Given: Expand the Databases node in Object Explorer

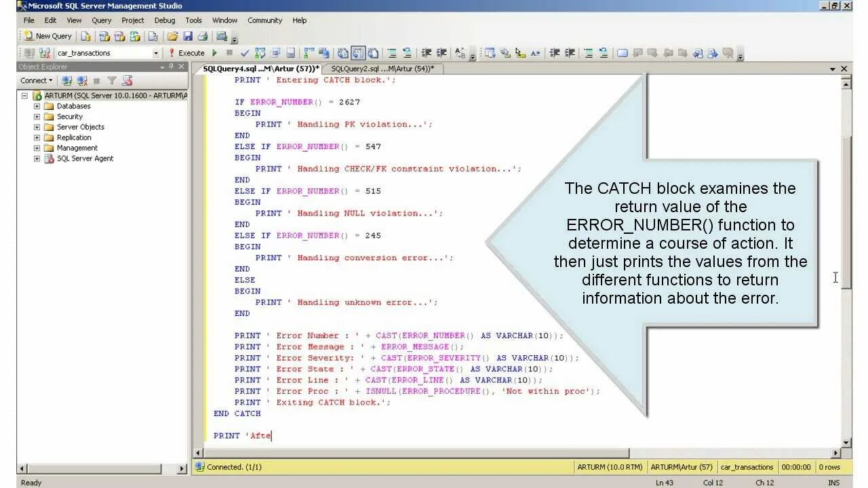Looking at the screenshot, I should (x=37, y=106).
